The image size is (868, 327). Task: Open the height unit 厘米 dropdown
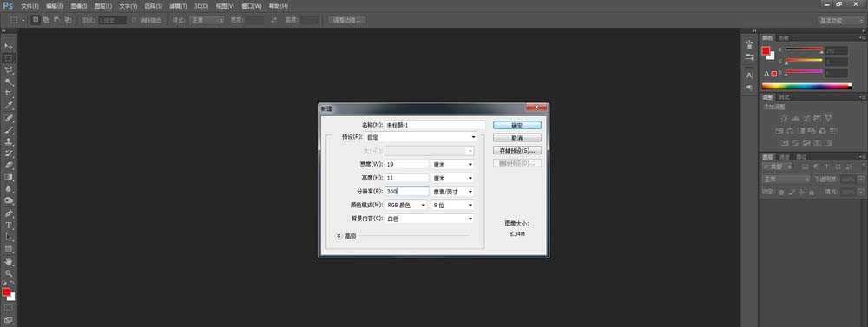click(x=453, y=178)
